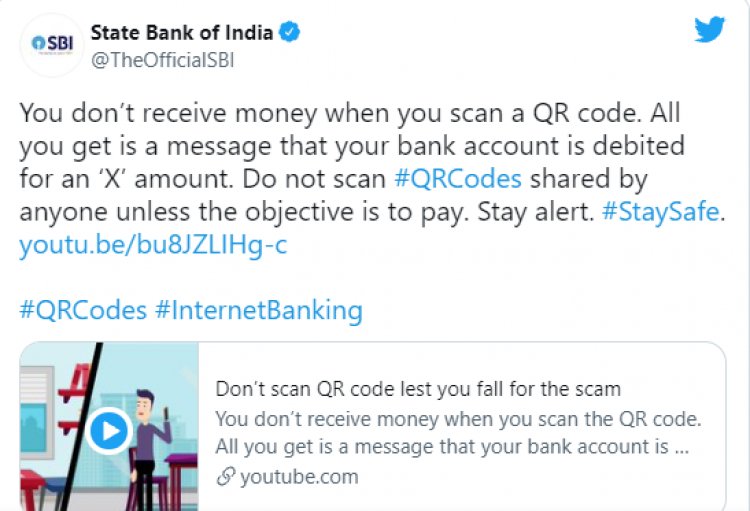
Task: Open the #InternetBanking hashtag
Action: click(259, 310)
